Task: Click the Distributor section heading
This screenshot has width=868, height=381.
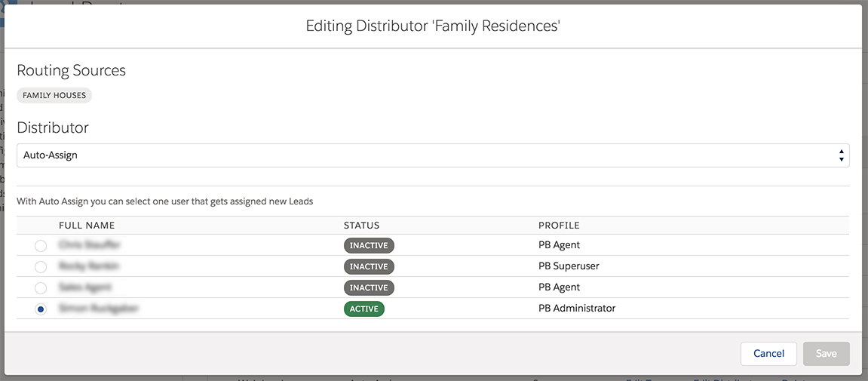Action: point(53,128)
